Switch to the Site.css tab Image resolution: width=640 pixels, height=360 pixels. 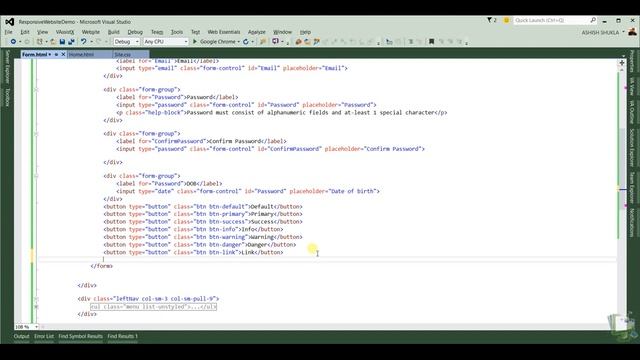point(122,54)
